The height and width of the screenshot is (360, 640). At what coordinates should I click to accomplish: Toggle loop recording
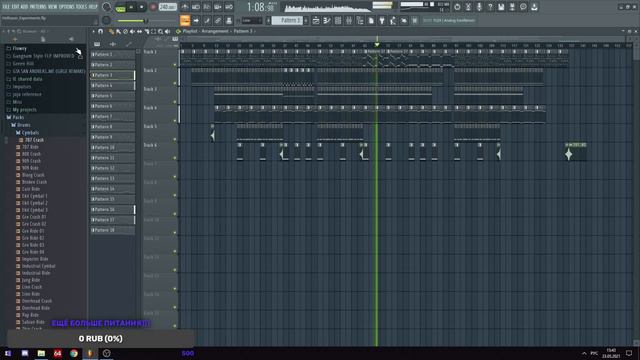point(229,7)
